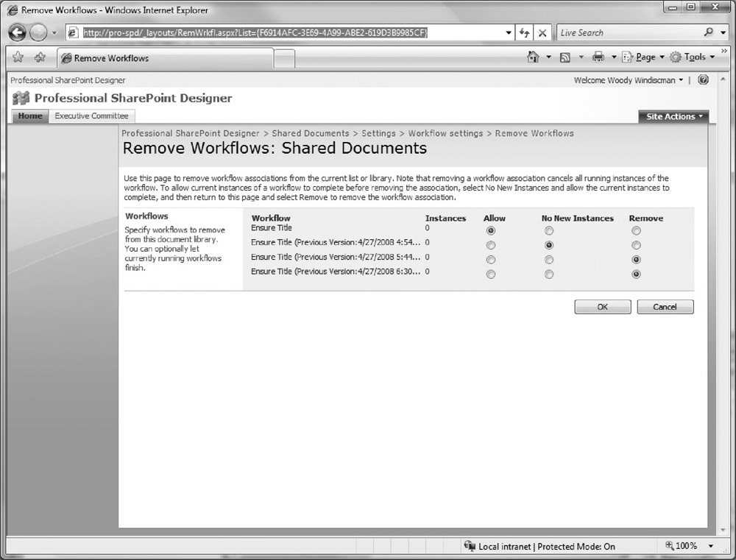Viewport: 736px width, 560px height.
Task: Select No New Instances for 6:30 version
Action: click(549, 274)
